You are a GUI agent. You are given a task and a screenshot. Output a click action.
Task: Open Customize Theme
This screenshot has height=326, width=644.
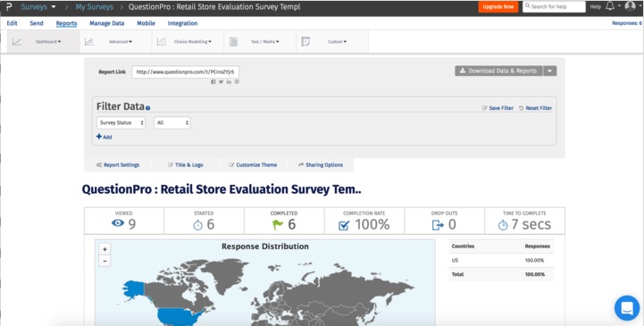point(253,164)
